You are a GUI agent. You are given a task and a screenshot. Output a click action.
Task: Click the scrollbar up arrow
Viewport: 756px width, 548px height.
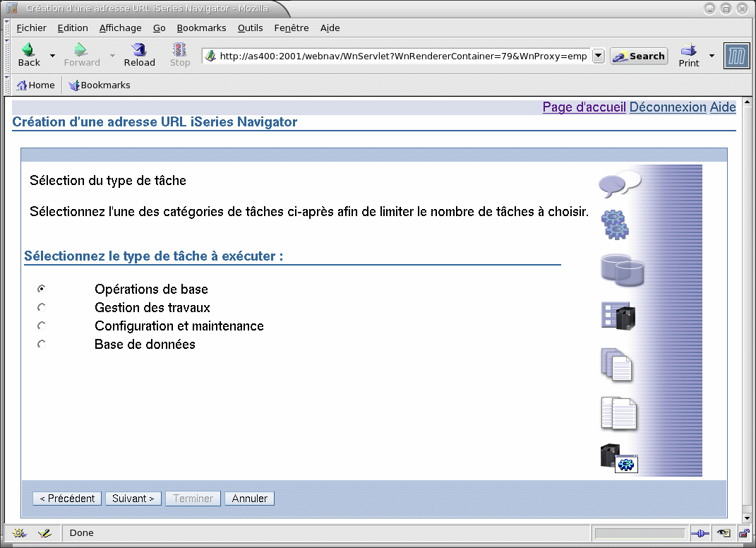pyautogui.click(x=747, y=102)
